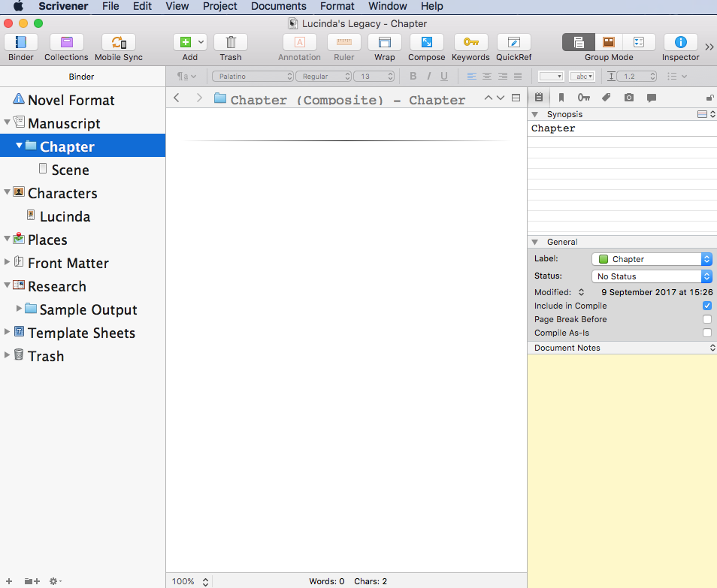Switch Group Mode to document view
The height and width of the screenshot is (588, 717).
click(x=579, y=43)
